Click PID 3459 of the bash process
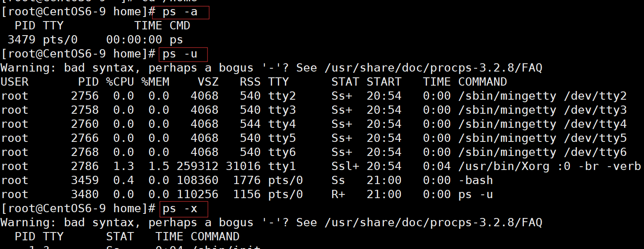644x249 pixels. point(84,180)
